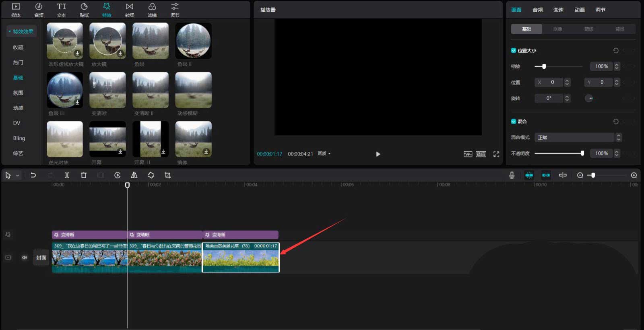Click the 不透明度 opacity slider handle

pyautogui.click(x=582, y=153)
